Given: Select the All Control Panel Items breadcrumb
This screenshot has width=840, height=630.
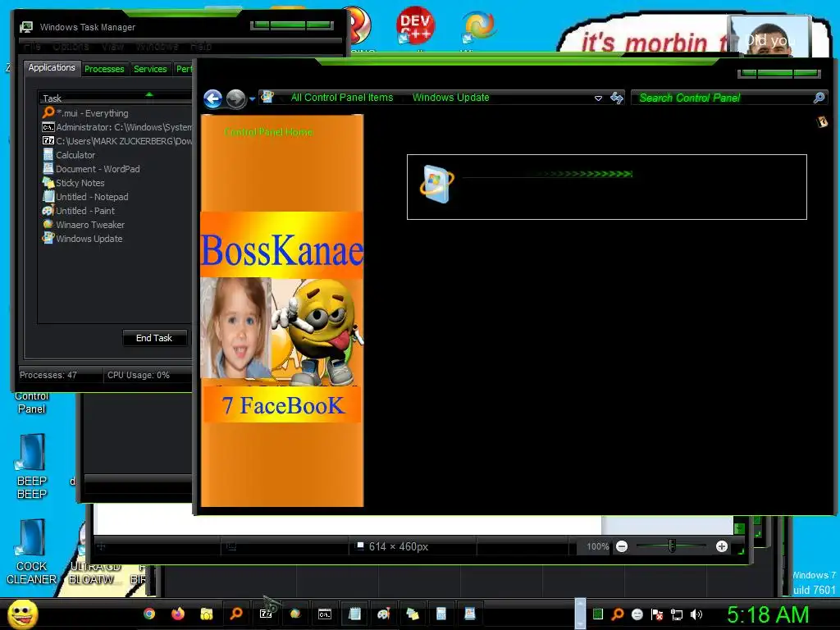Looking at the screenshot, I should [342, 98].
